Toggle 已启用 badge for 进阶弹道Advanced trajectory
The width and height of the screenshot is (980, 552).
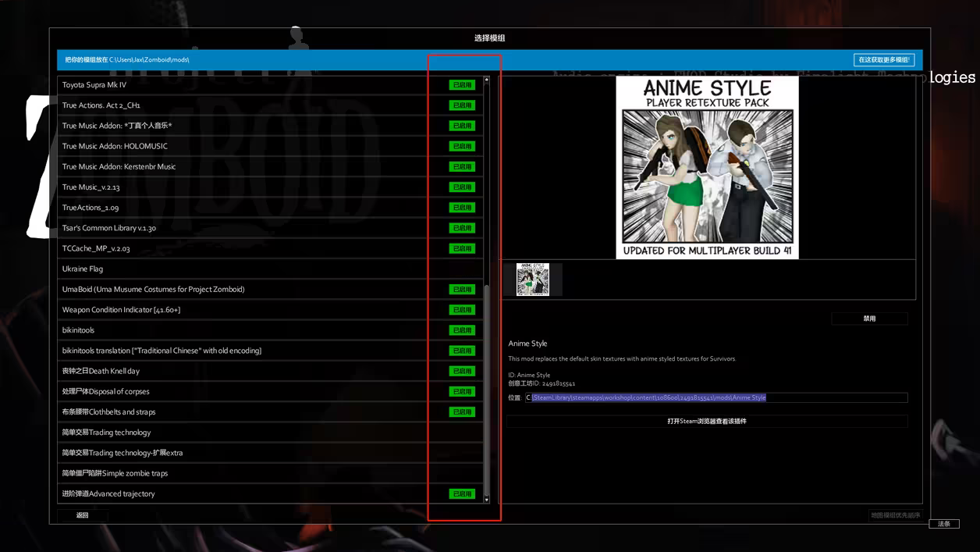462,493
